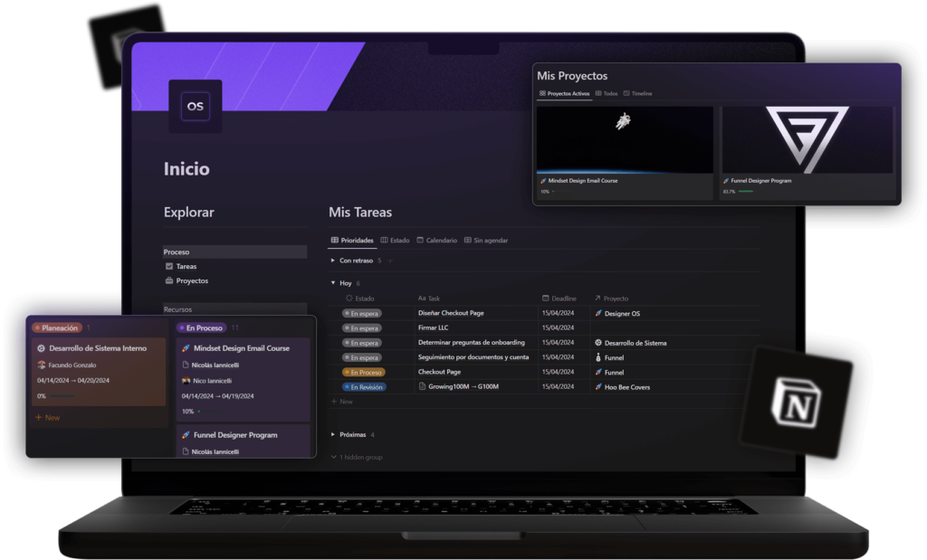This screenshot has height=560, width=927.
Task: Open the Designer OS project link
Action: 622,314
